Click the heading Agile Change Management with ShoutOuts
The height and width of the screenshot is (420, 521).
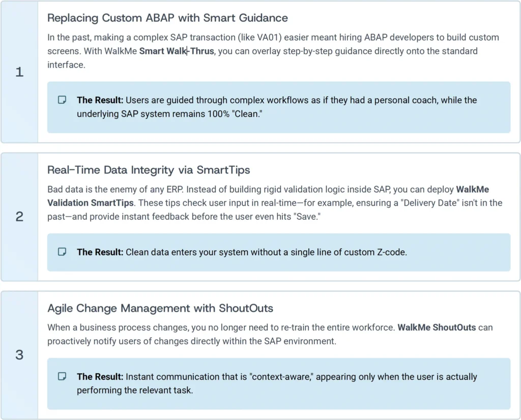(x=160, y=308)
